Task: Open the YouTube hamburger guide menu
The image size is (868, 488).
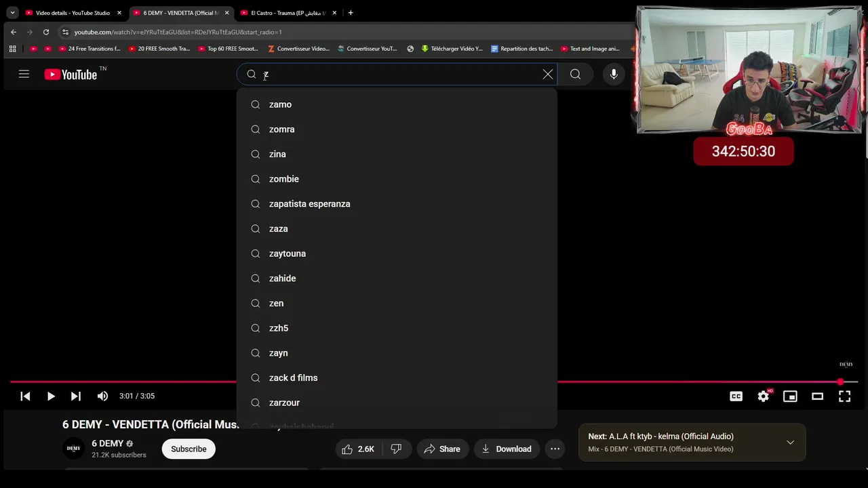Action: (x=24, y=75)
